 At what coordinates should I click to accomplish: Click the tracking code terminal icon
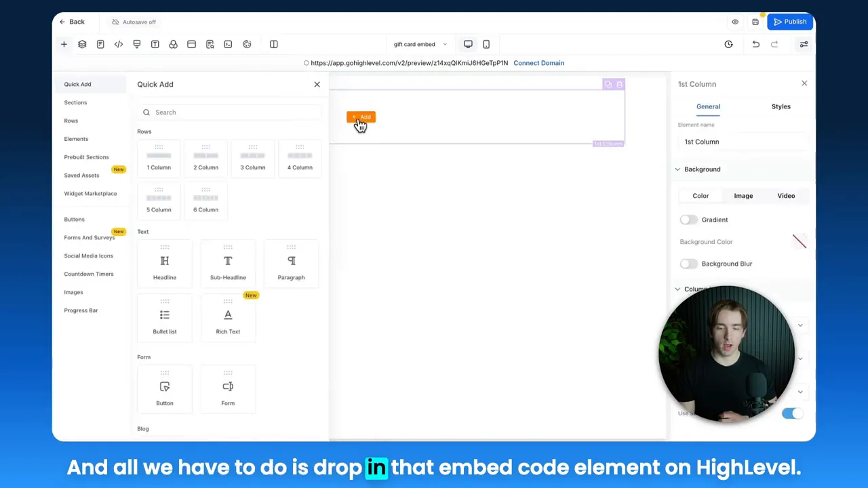tap(228, 44)
